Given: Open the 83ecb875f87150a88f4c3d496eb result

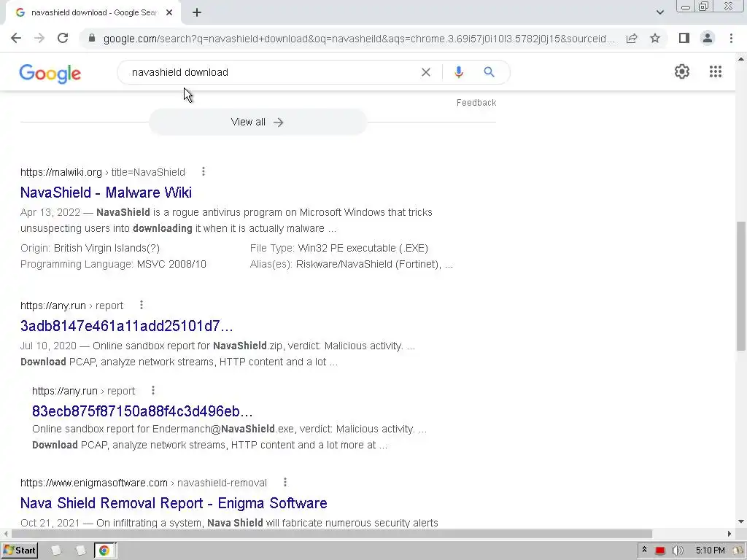Looking at the screenshot, I should coord(142,411).
